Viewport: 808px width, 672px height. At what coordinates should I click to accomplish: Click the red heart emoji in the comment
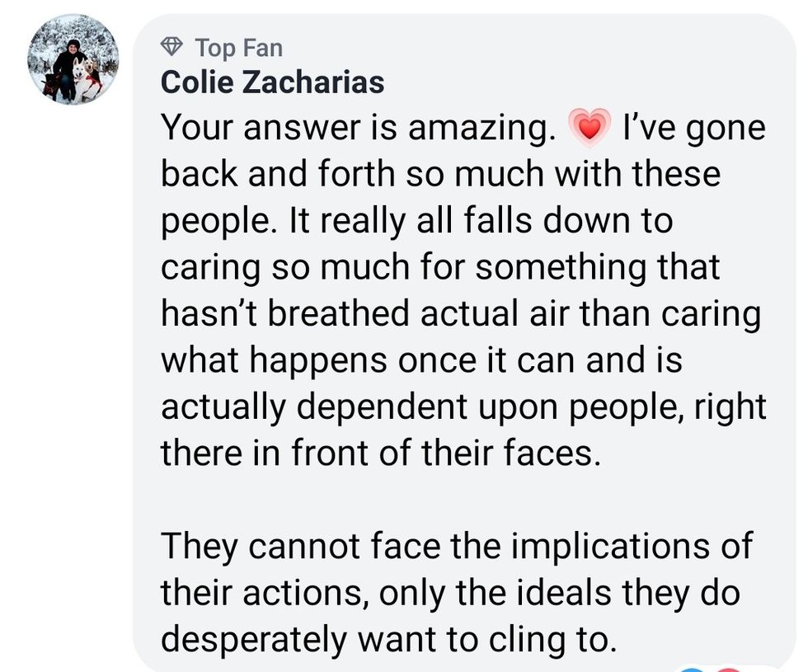pos(589,129)
